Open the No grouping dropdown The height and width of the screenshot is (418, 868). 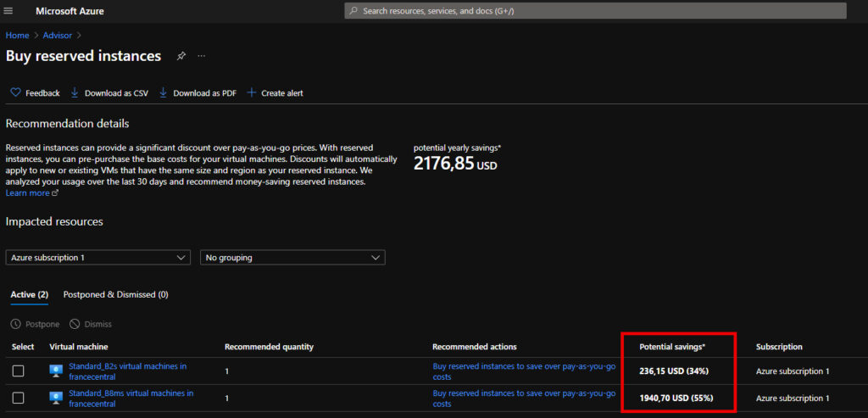[292, 258]
